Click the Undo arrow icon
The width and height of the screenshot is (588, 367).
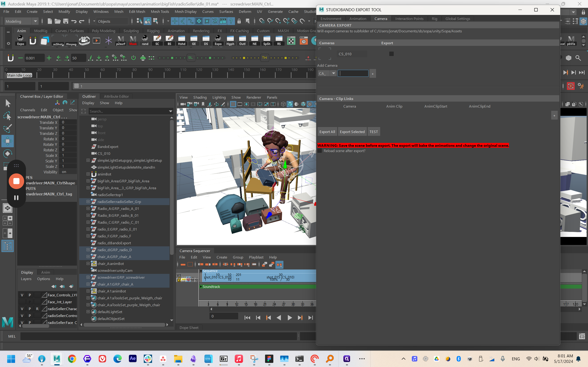pyautogui.click(x=74, y=21)
